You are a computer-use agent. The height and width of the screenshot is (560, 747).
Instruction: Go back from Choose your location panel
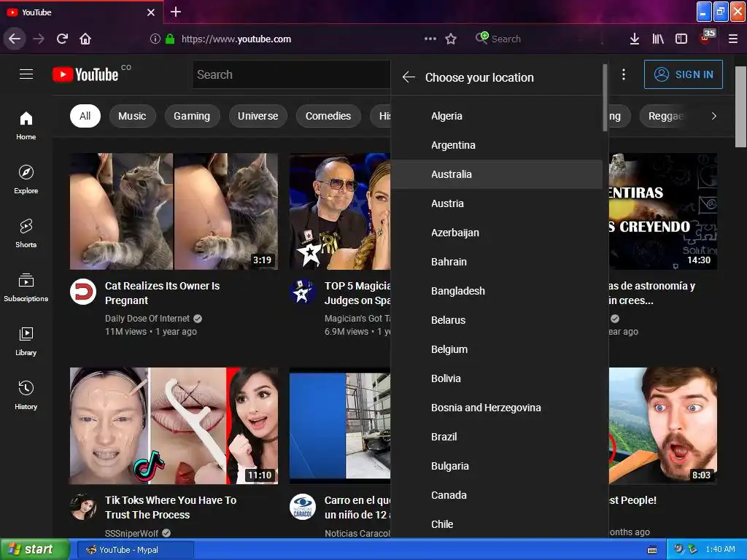pyautogui.click(x=409, y=77)
